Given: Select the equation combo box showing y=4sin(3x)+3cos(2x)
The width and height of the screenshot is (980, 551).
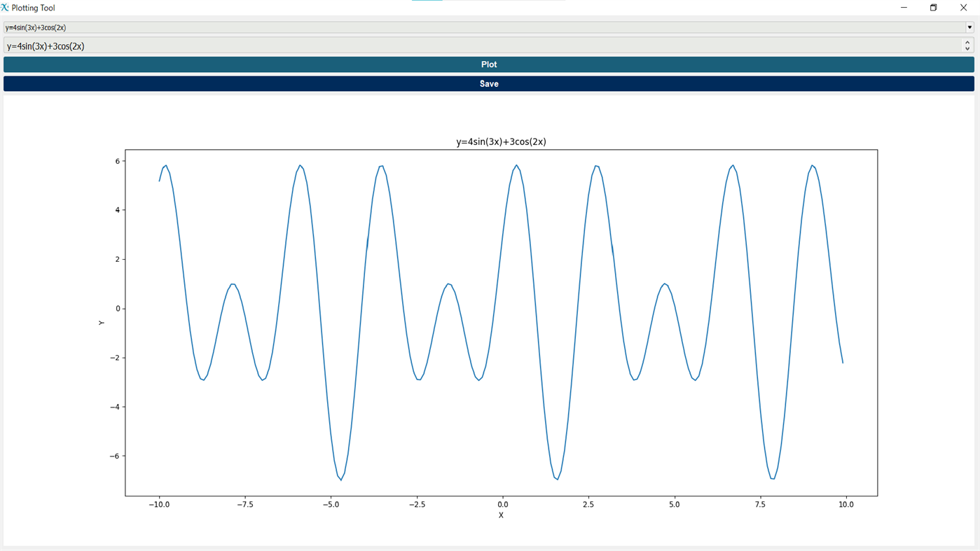Looking at the screenshot, I should tap(420, 27).
